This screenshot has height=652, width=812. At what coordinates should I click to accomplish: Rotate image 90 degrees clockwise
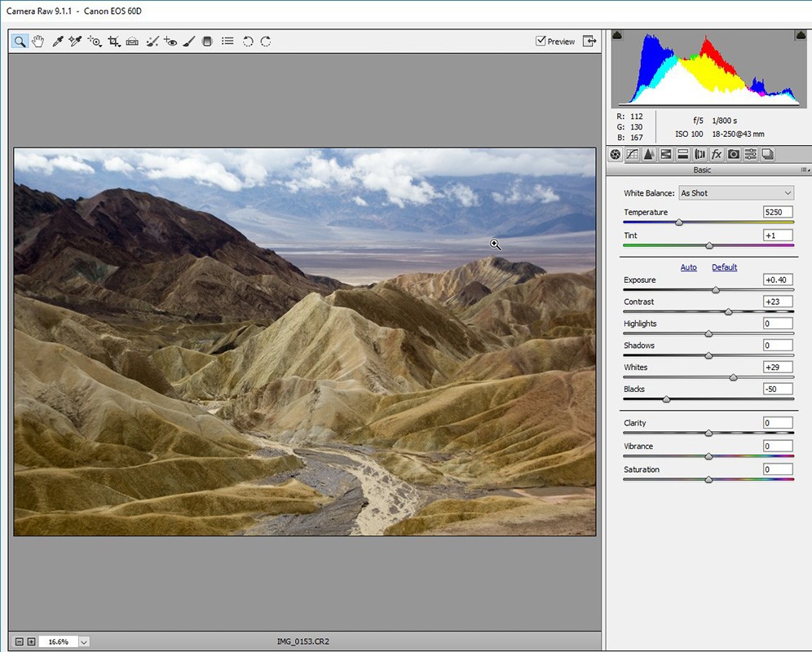266,42
